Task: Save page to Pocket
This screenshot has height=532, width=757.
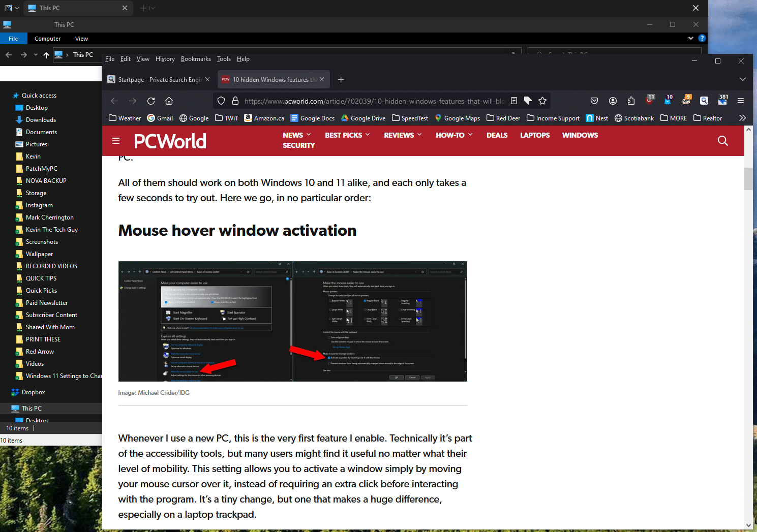Action: pyautogui.click(x=594, y=101)
